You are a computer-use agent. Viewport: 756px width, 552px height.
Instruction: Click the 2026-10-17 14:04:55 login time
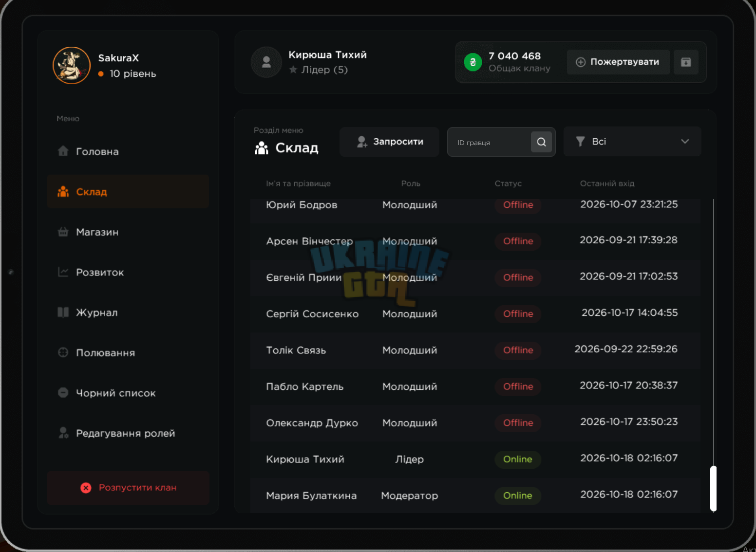coord(629,313)
